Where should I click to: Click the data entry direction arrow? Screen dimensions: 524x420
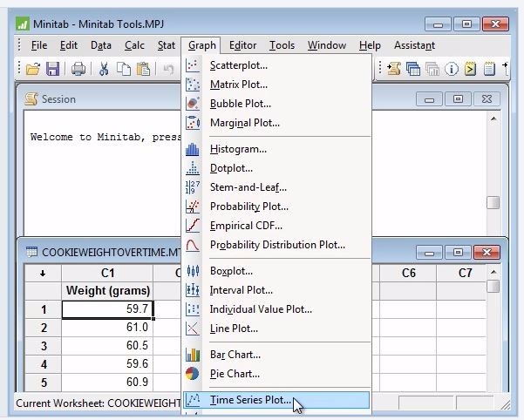tap(43, 274)
